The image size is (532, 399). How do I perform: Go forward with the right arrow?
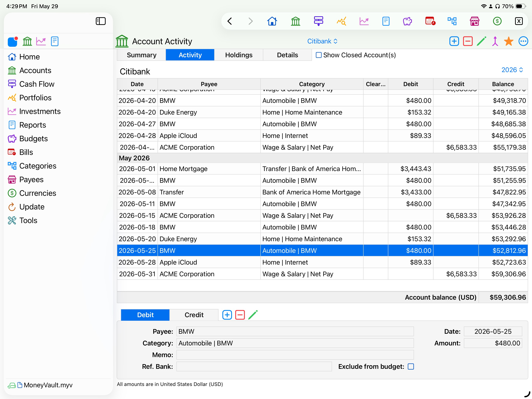(250, 21)
